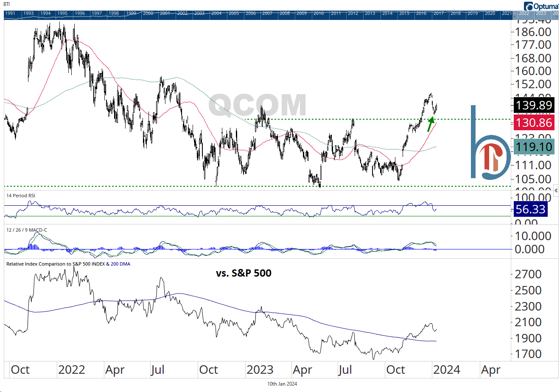Click the teal 119.10 moving average tag
This screenshot has height=392, width=560.
pos(534,147)
